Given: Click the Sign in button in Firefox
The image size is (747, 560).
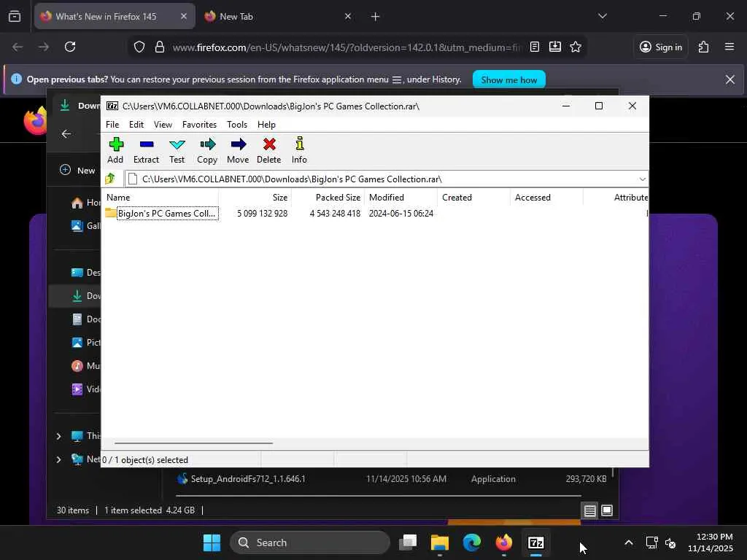Looking at the screenshot, I should click(x=661, y=47).
